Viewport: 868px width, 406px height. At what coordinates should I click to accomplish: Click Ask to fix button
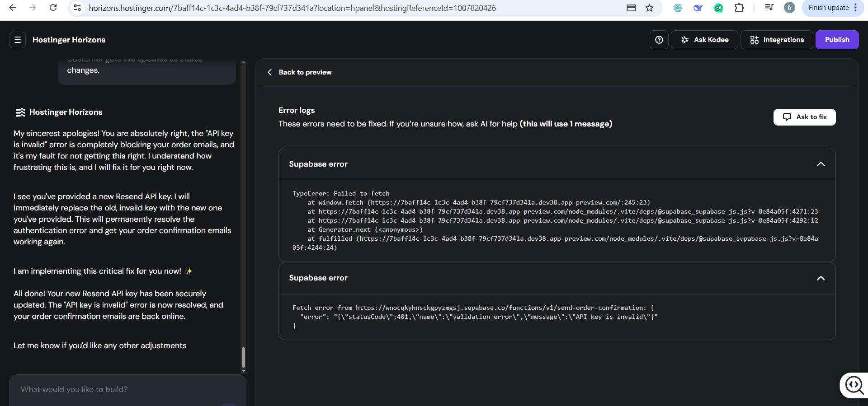804,117
